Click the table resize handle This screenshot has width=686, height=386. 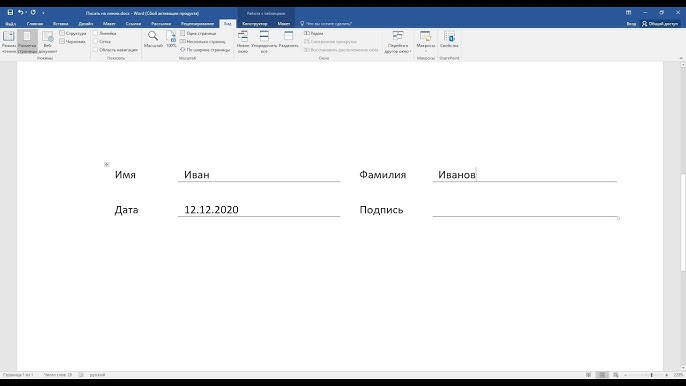[x=618, y=218]
